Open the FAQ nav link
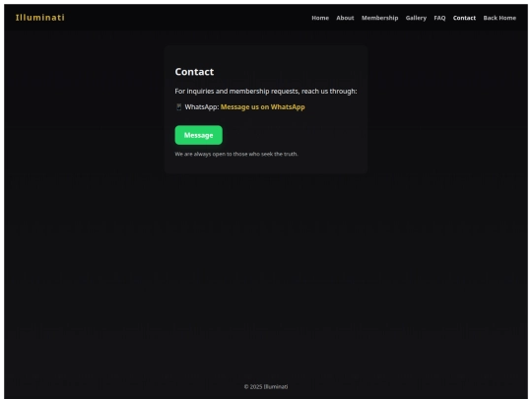This screenshot has width=532, height=399. 439,18
